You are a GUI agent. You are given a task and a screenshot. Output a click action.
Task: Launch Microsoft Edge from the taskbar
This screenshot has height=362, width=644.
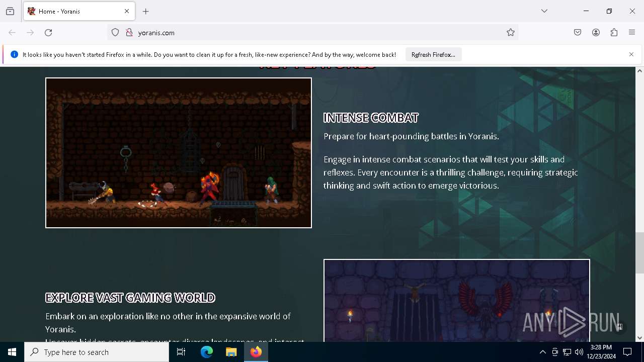(x=207, y=352)
